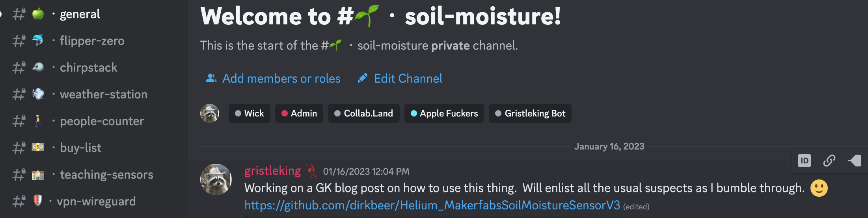This screenshot has width=868, height=218.
Task: Click the copy message link icon
Action: pyautogui.click(x=829, y=161)
